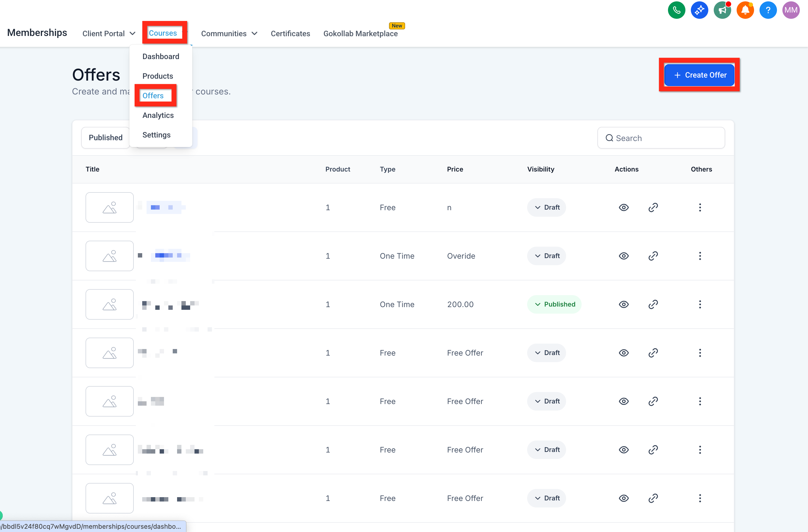Open the megaphone announcements icon

pos(722,10)
